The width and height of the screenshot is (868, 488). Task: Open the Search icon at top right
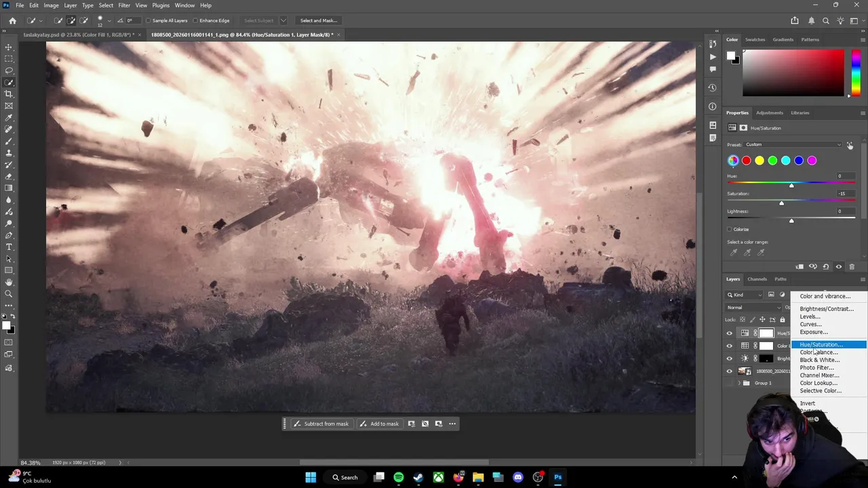pos(825,20)
